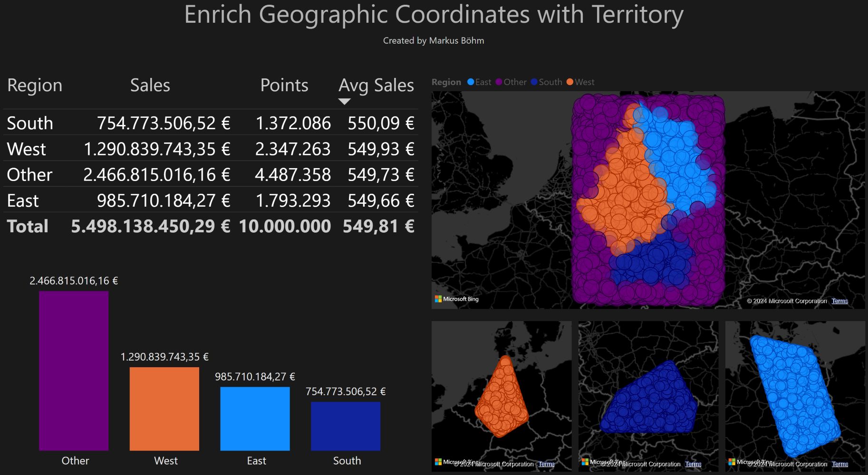This screenshot has height=475, width=868.
Task: Click Sales value 2.466.815.016,16 € in table
Action: pyautogui.click(x=157, y=175)
